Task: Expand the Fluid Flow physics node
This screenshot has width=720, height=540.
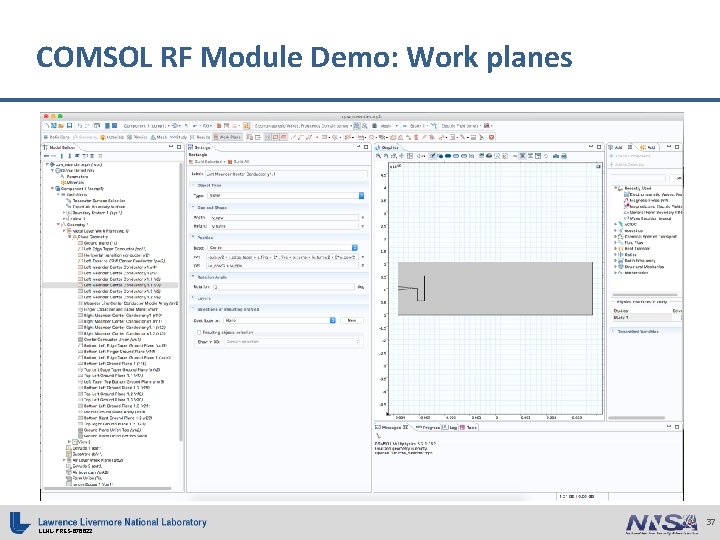Action: pos(616,242)
